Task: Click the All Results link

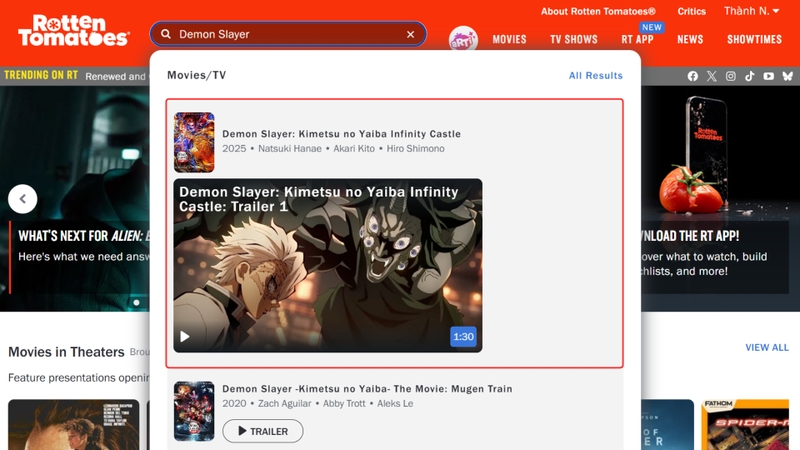Action: 595,76
